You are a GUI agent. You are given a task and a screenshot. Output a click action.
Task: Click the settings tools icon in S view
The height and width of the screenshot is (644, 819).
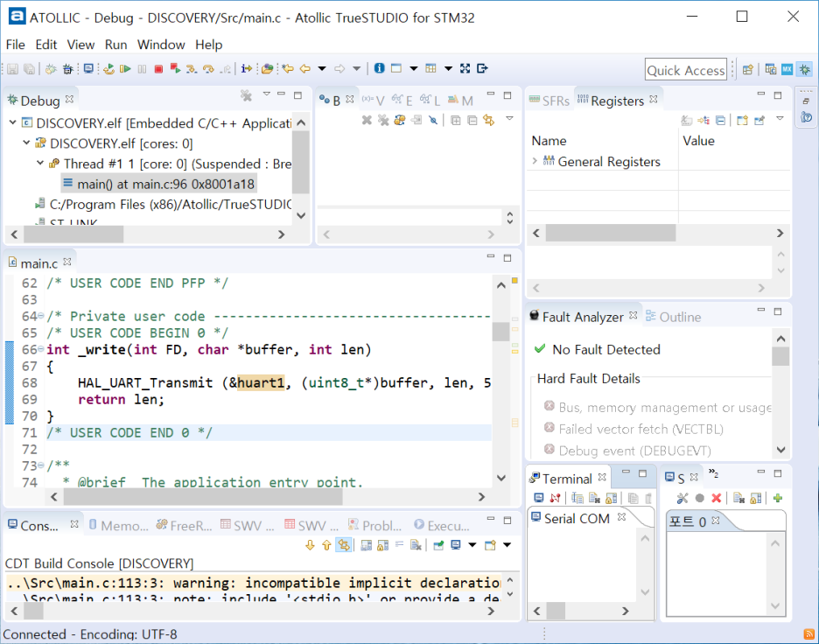click(x=682, y=498)
